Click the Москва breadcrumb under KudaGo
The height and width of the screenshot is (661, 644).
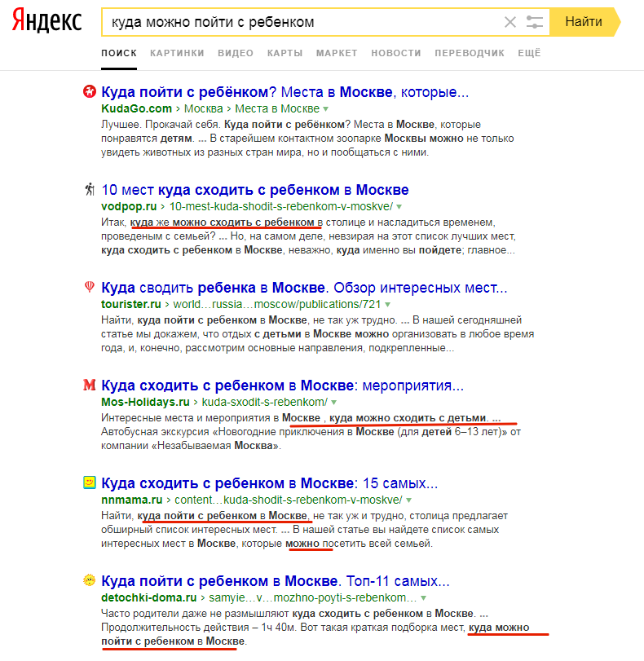click(203, 108)
